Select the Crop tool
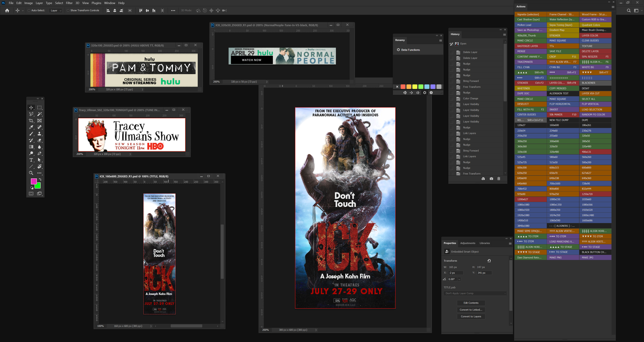Image resolution: width=644 pixels, height=342 pixels. tap(31, 121)
